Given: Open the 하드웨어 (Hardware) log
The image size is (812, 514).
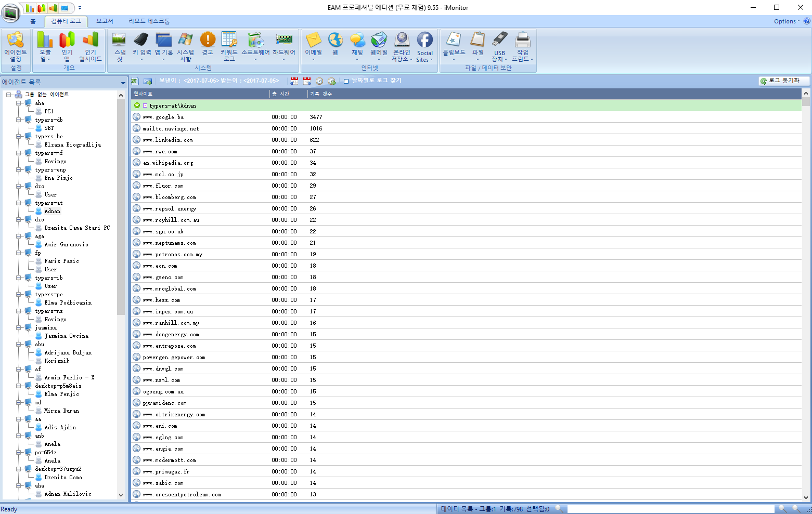Looking at the screenshot, I should point(284,47).
